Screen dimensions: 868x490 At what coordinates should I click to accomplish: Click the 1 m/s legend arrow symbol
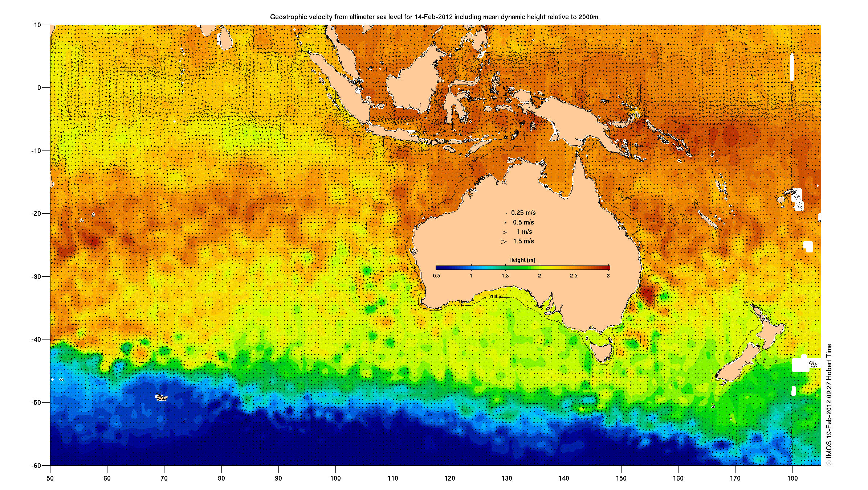(x=505, y=232)
